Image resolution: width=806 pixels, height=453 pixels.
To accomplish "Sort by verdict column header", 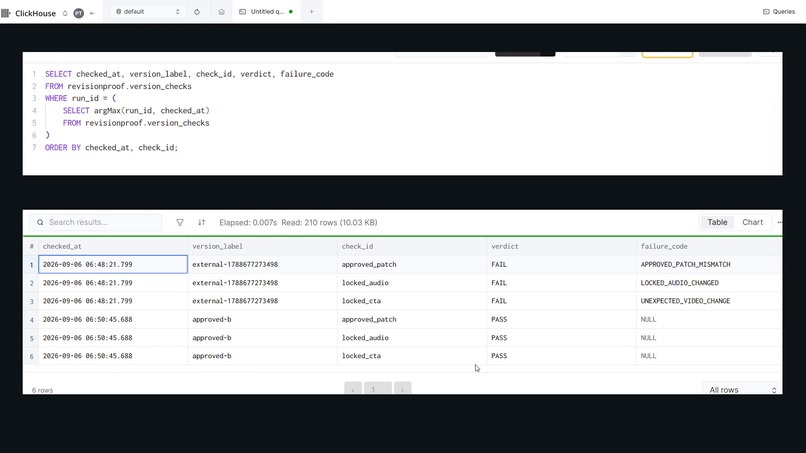I will (562, 246).
